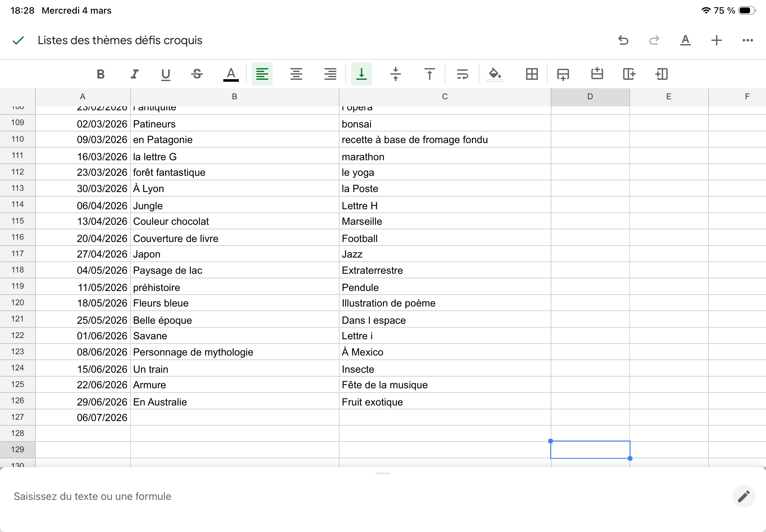Open the text format panel

click(685, 40)
